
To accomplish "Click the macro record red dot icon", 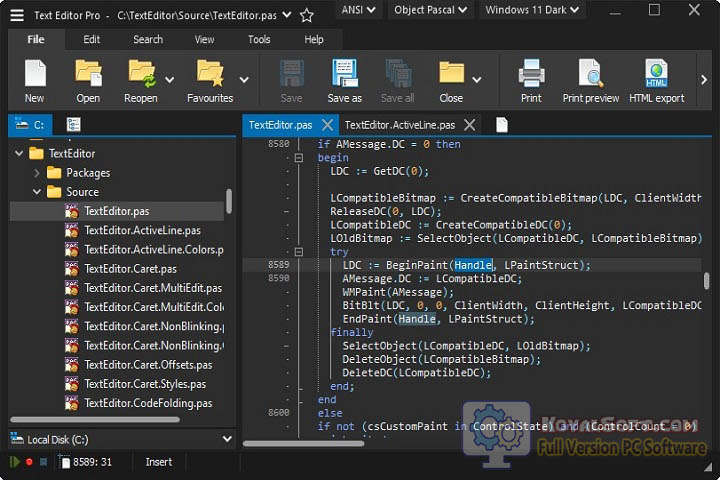I will coord(29,462).
